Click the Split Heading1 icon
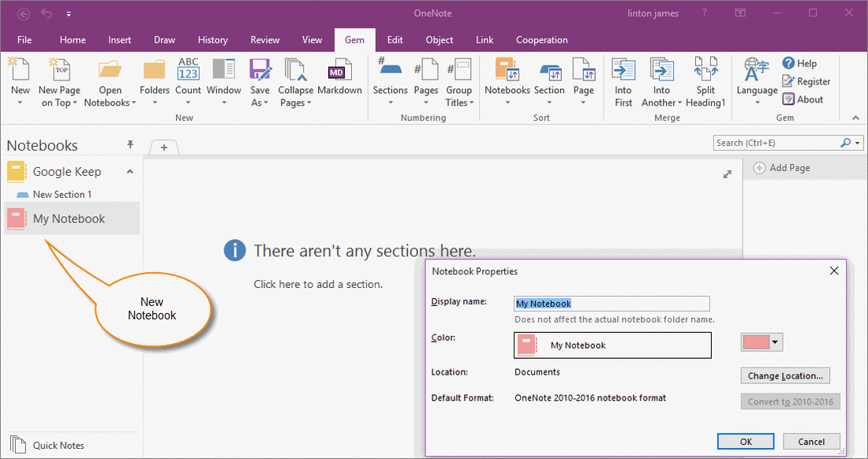868x459 pixels. (705, 69)
